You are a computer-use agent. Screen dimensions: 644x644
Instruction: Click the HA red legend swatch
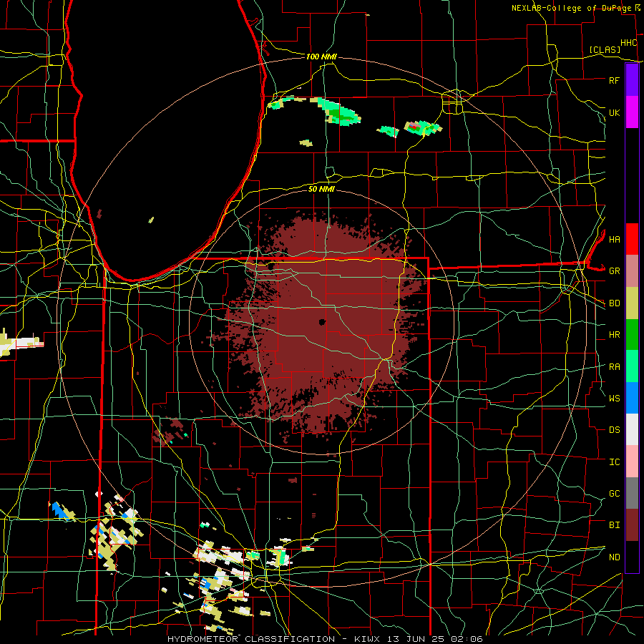[632, 239]
